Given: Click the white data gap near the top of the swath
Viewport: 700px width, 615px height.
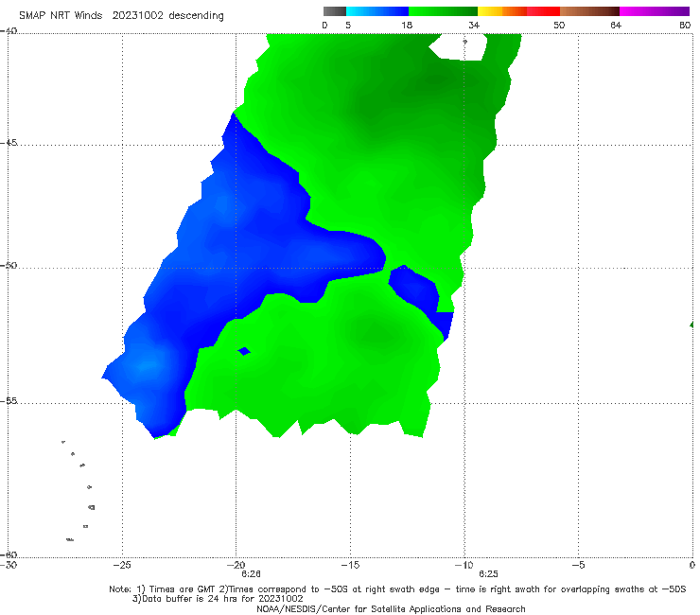Looking at the screenshot, I should point(459,47).
